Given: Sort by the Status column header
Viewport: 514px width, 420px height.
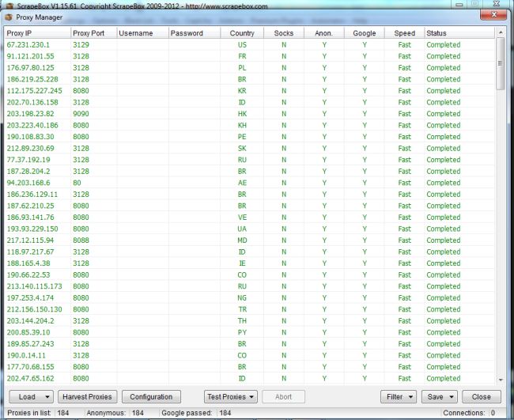Looking at the screenshot, I should 459,33.
